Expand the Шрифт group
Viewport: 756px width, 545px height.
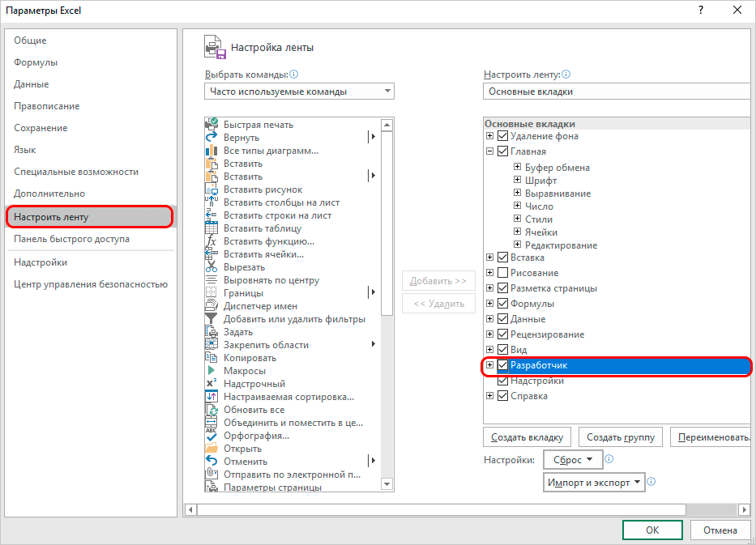pyautogui.click(x=517, y=180)
